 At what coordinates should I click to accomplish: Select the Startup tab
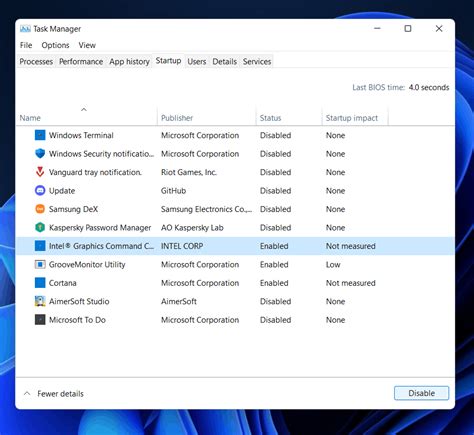click(x=168, y=61)
